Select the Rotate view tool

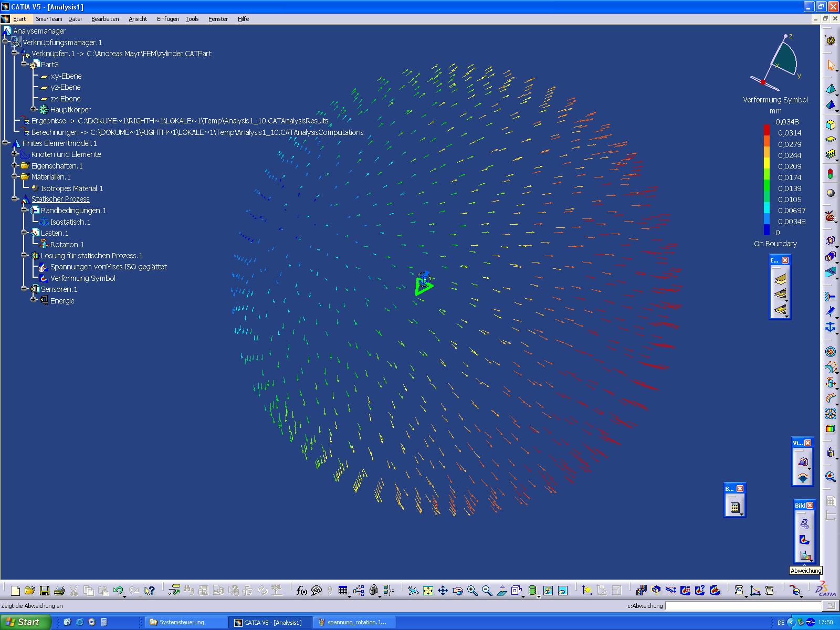[x=457, y=591]
